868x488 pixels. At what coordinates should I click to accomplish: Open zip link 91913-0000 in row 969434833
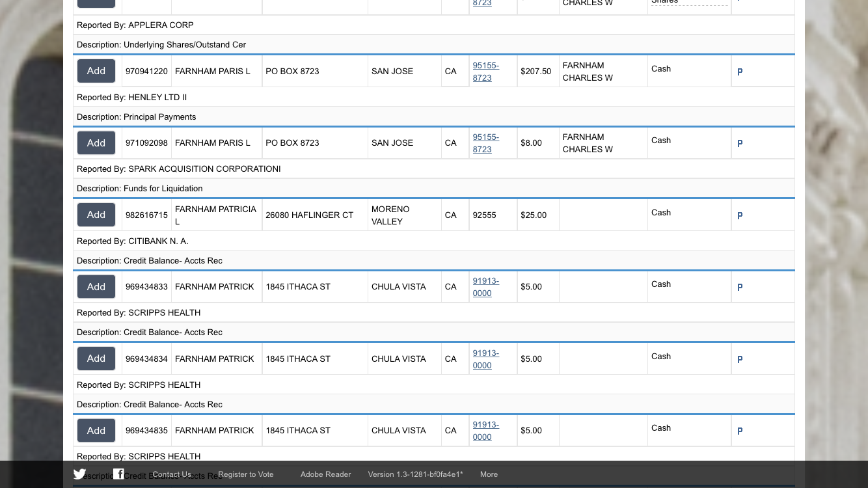pyautogui.click(x=486, y=287)
